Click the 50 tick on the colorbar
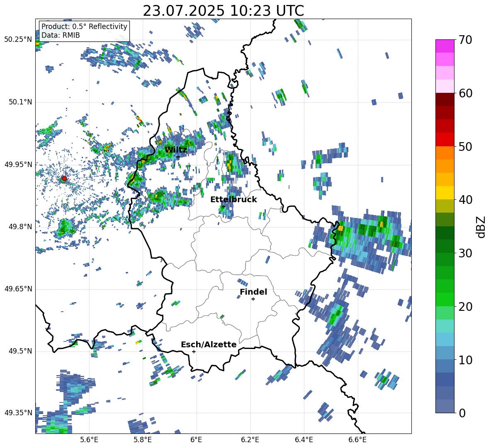The image size is (491, 448). tap(466, 147)
